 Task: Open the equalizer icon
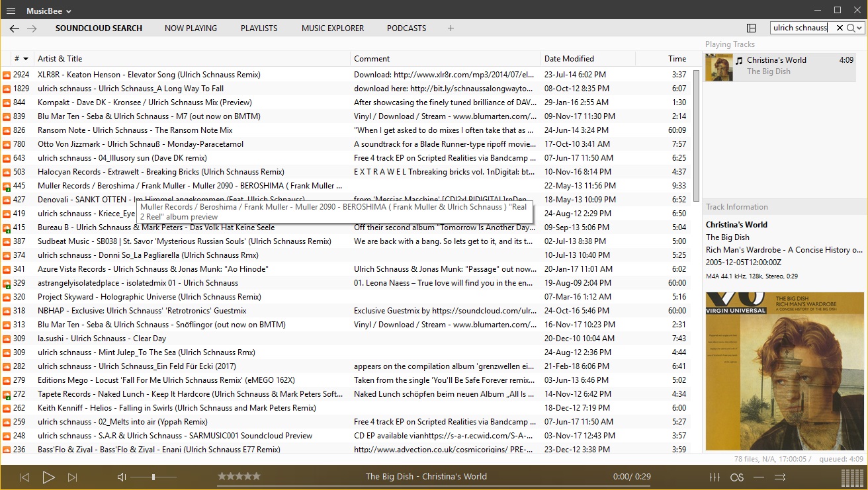tap(715, 477)
